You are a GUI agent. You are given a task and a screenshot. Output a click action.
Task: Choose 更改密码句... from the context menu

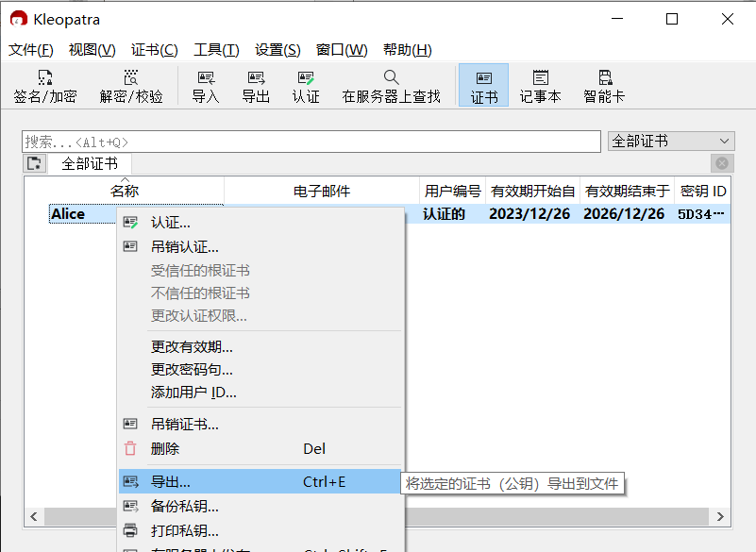point(260,369)
